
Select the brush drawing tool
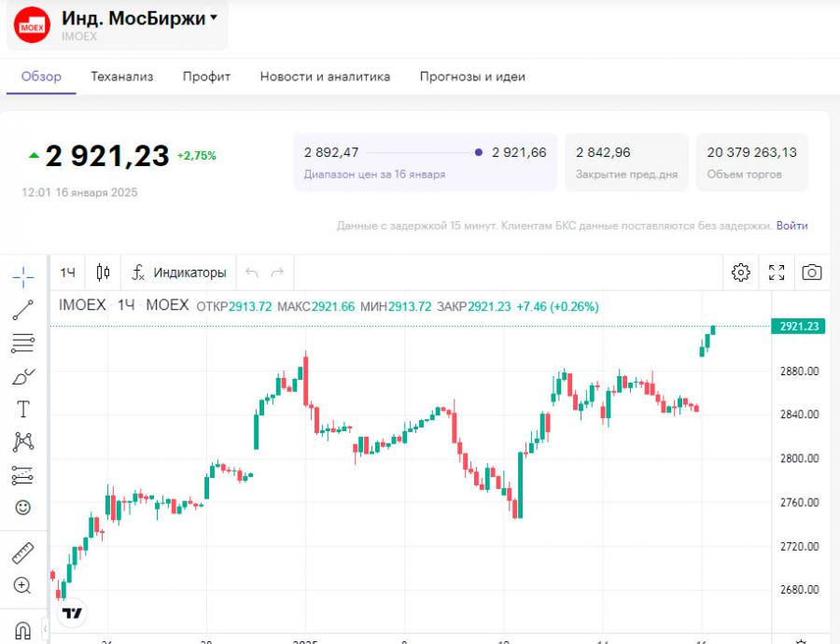pyautogui.click(x=23, y=377)
